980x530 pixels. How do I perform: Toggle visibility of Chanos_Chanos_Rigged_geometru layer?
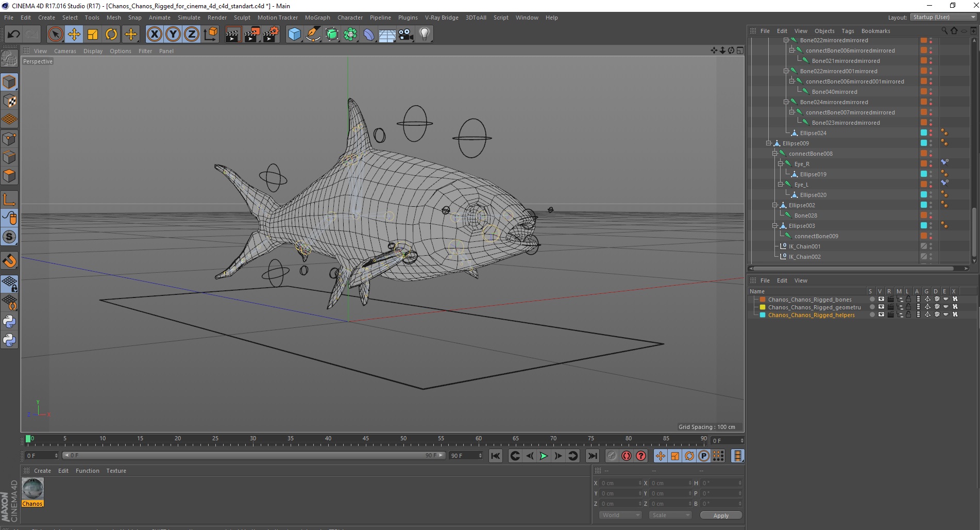881,307
